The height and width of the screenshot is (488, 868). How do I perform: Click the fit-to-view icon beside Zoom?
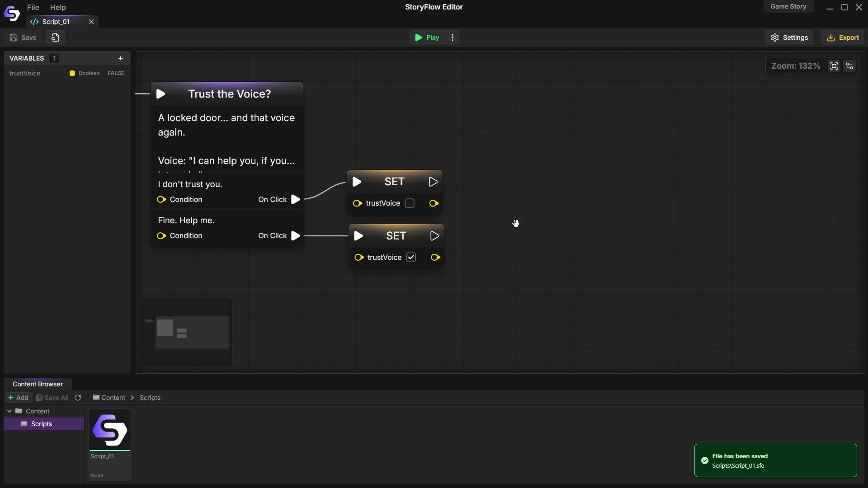(834, 66)
